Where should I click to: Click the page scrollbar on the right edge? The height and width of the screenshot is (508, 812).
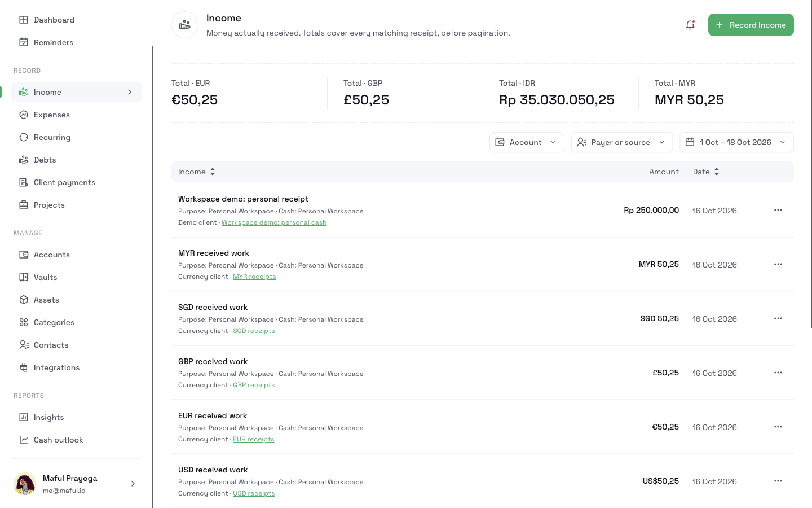pyautogui.click(x=811, y=164)
